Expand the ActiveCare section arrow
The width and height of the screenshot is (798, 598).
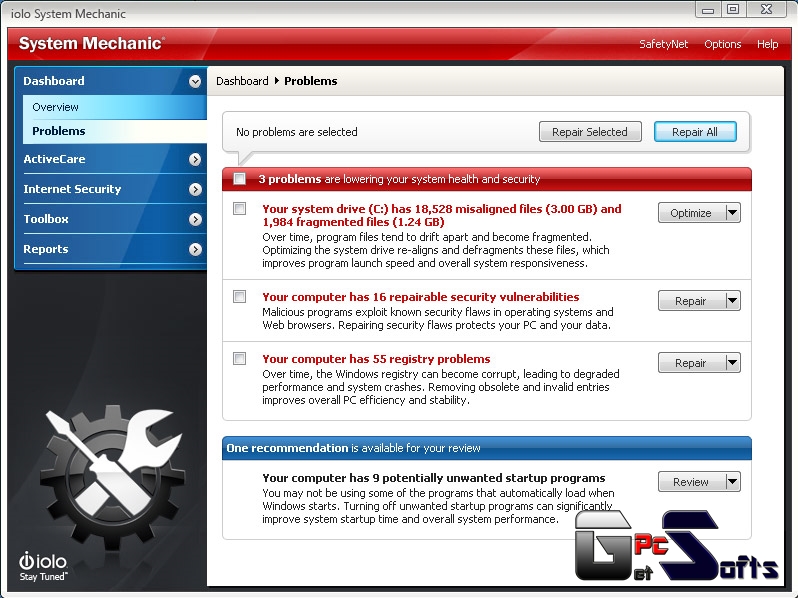(195, 159)
